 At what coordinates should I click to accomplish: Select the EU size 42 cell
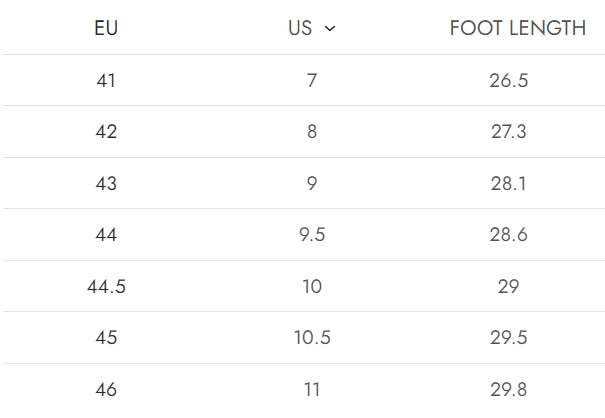point(106,132)
